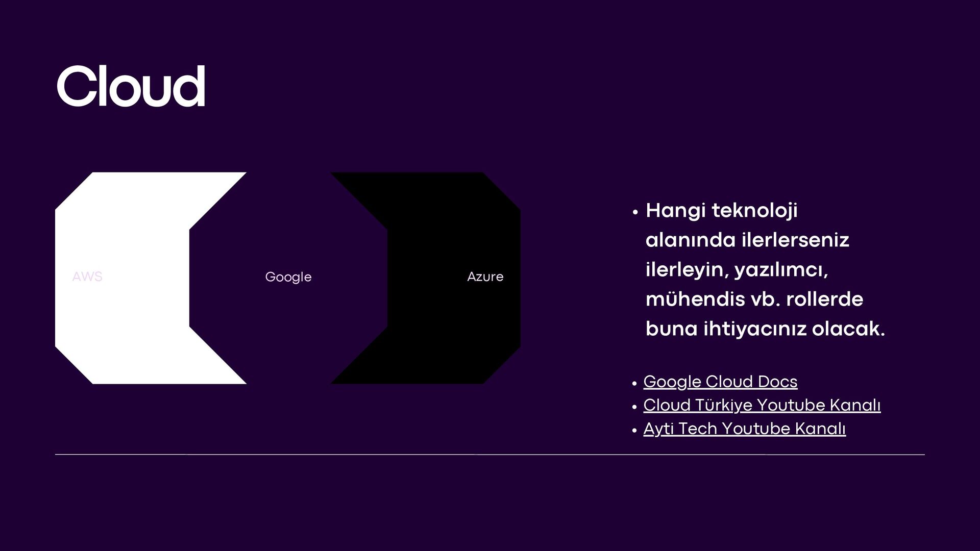Select the Azure label text
The image size is (980, 551).
click(x=485, y=277)
